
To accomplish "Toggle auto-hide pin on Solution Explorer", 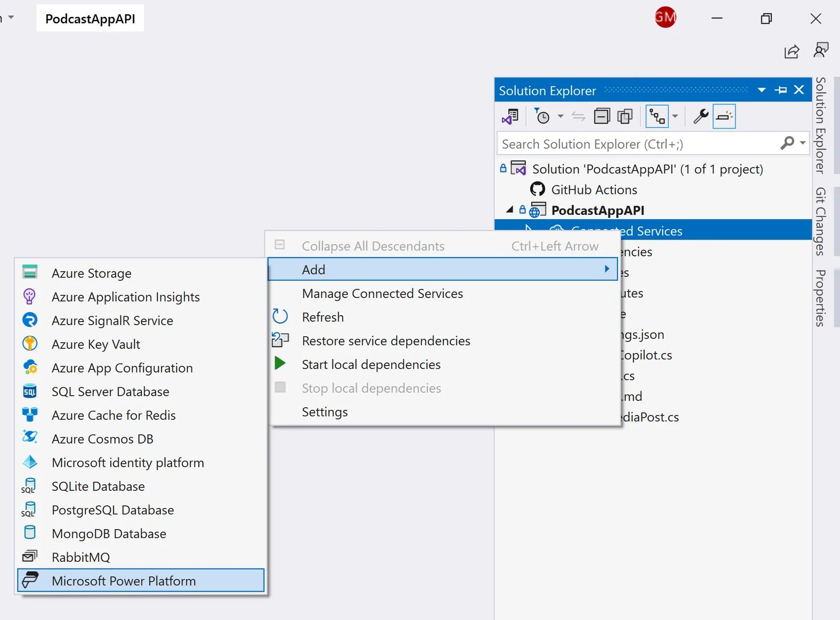I will tap(781, 90).
